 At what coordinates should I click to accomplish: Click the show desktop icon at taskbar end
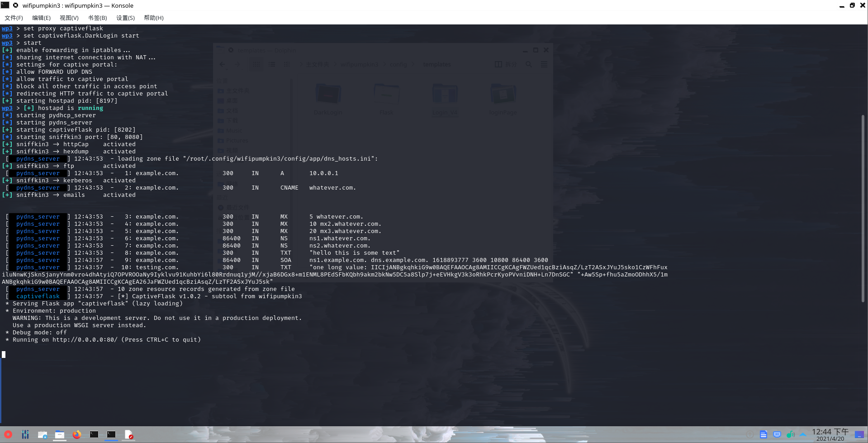pos(859,434)
